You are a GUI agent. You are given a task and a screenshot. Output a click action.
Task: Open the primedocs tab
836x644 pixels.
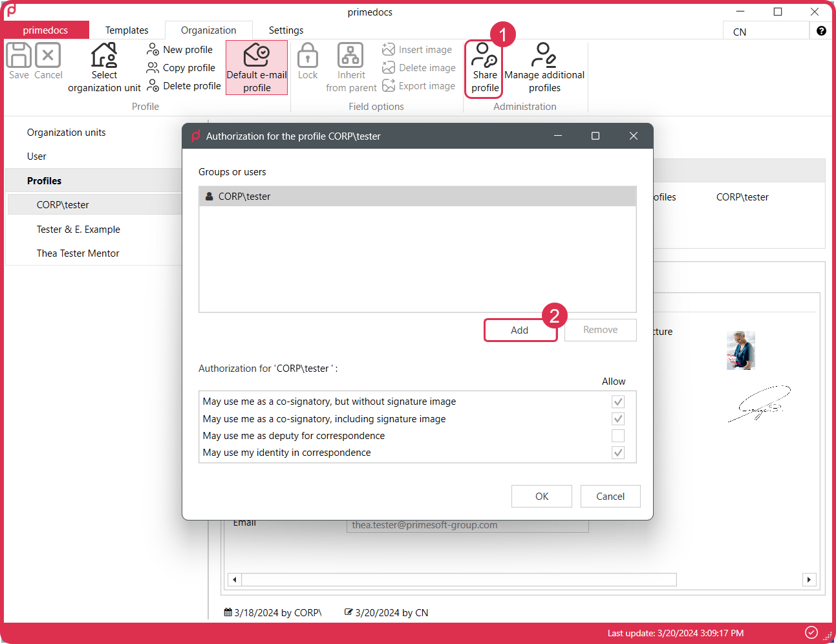tap(45, 30)
